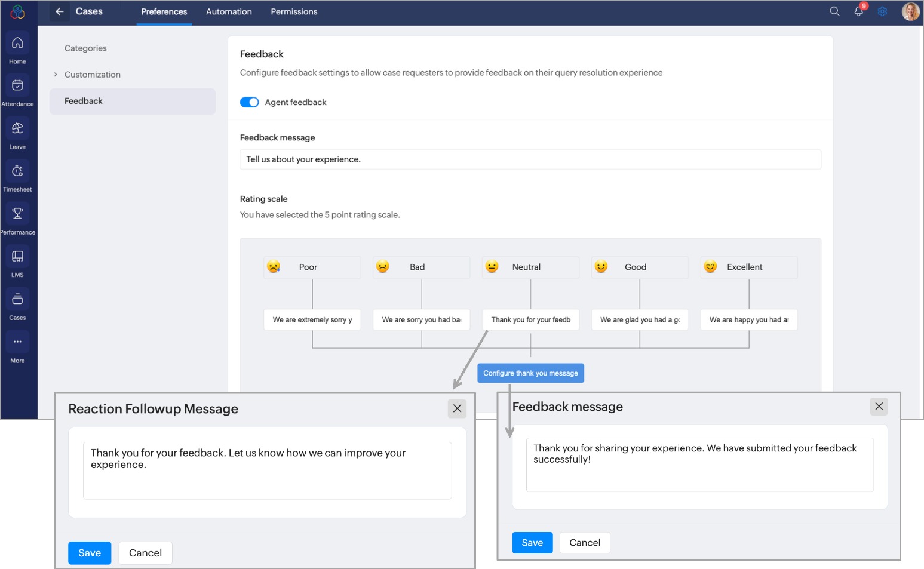Viewport: 924px width, 569px height.
Task: Open the Performance trophy icon
Action: 17,214
